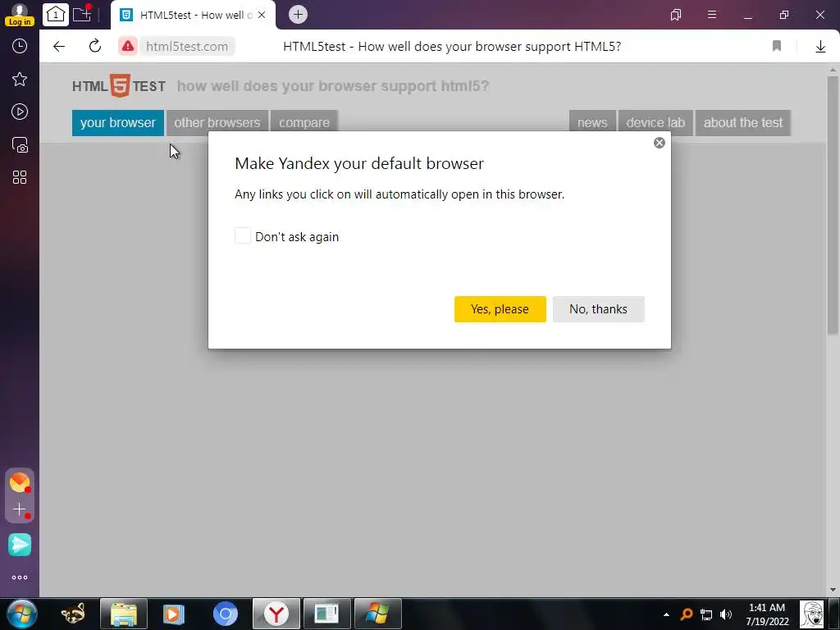The height and width of the screenshot is (630, 840).
Task: Click Yandex Browser taskbar icon
Action: (x=276, y=614)
